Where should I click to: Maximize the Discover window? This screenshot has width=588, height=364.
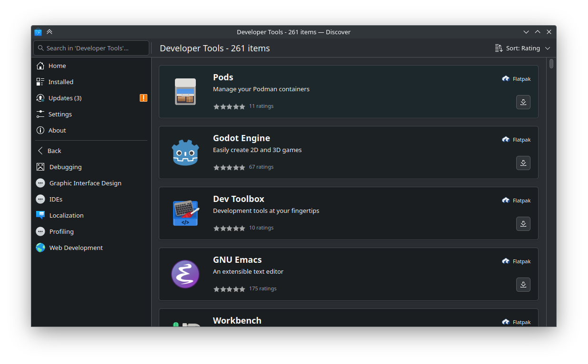coord(538,32)
